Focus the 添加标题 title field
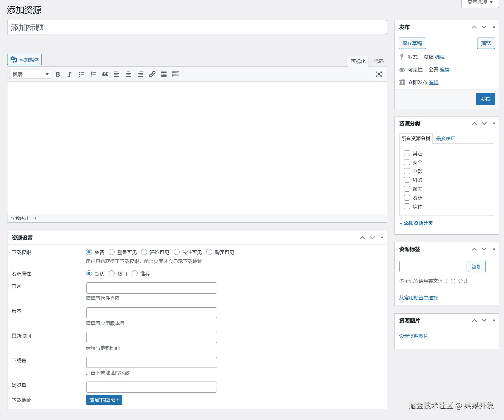Viewport: 504px width, 420px height. pyautogui.click(x=197, y=27)
